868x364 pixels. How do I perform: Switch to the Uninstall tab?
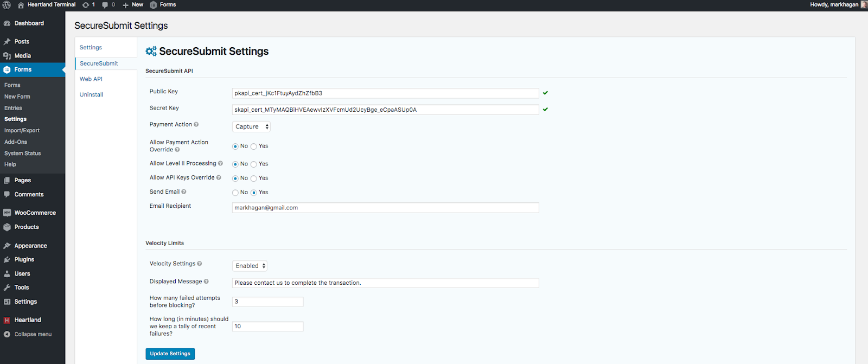click(91, 95)
